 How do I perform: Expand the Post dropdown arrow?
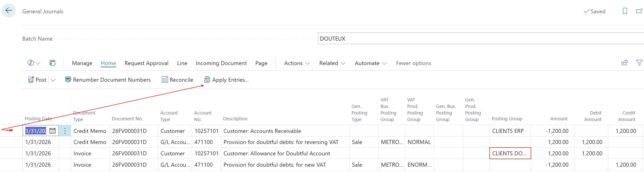(x=53, y=80)
